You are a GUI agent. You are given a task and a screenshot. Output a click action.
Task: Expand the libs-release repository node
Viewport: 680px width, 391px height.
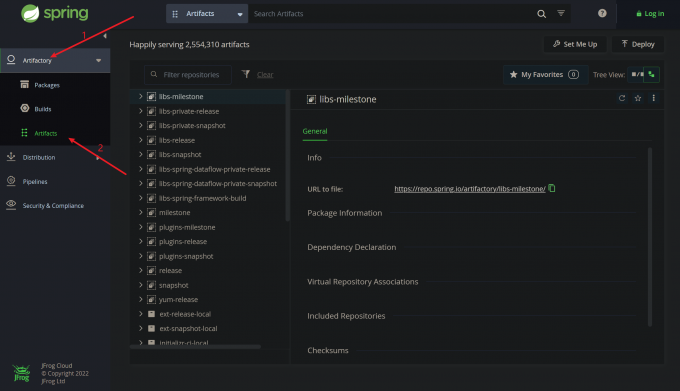pos(141,140)
